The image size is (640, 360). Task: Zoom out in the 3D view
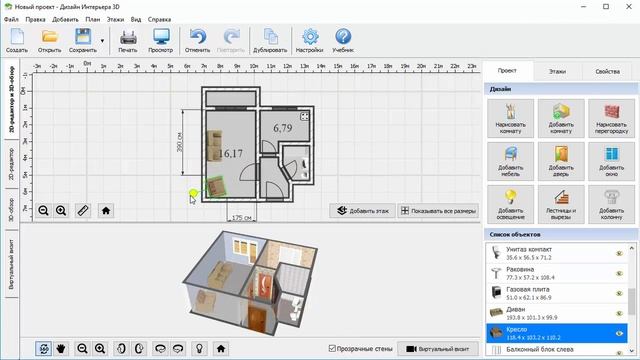click(82, 349)
